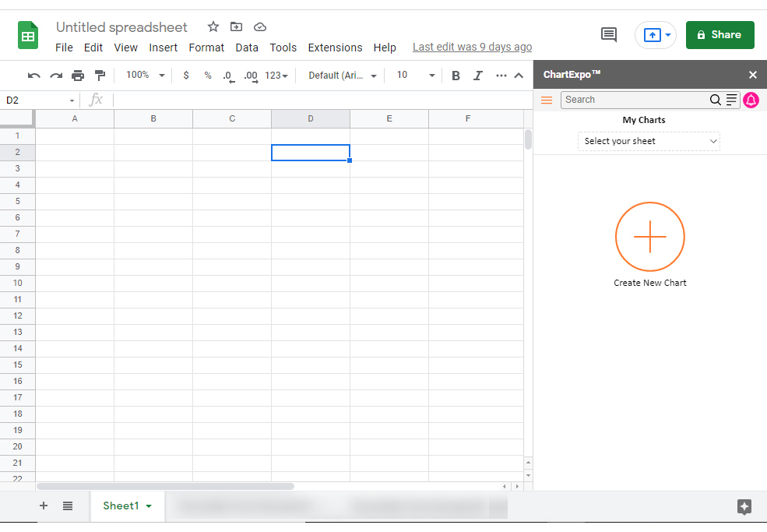Open the Insert menu
Image resolution: width=767 pixels, height=532 pixels.
coord(163,48)
